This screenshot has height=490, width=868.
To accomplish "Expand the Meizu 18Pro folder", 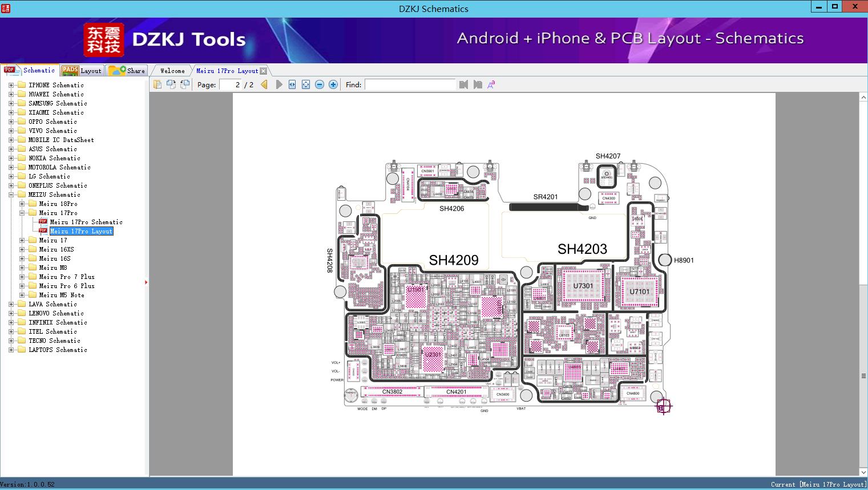I will [x=22, y=204].
